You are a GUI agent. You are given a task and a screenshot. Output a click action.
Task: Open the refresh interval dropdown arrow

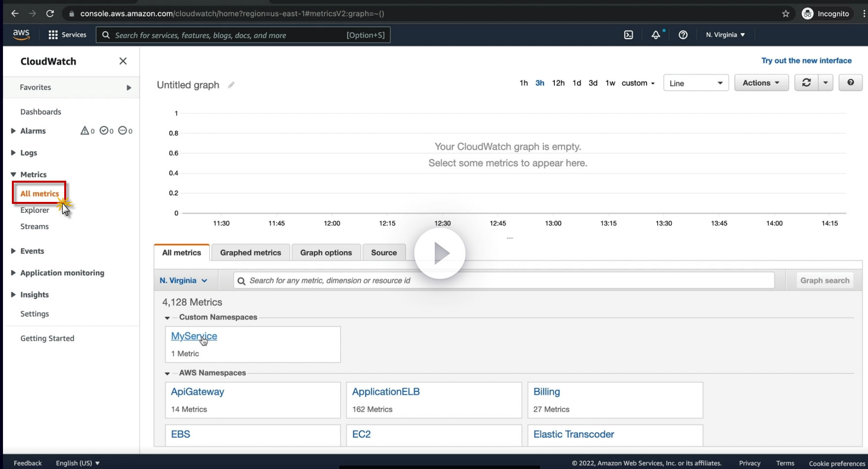826,83
